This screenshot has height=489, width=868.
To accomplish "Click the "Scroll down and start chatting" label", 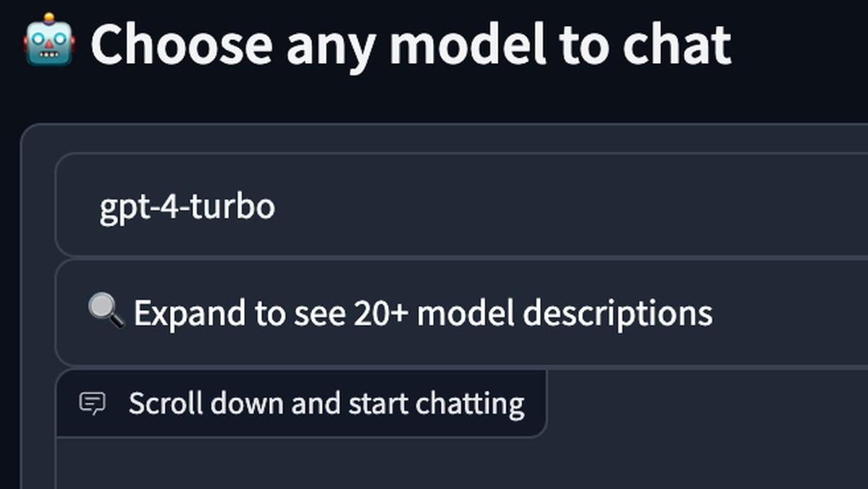I will pos(326,404).
